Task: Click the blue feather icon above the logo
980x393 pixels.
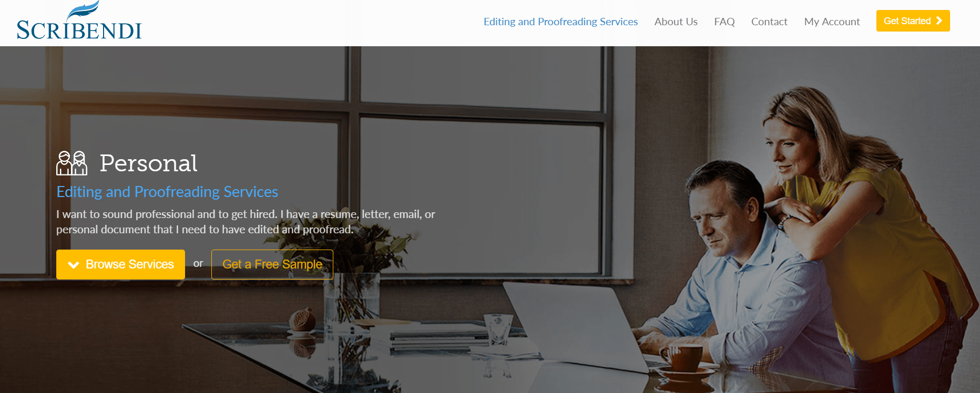Action: (x=83, y=11)
